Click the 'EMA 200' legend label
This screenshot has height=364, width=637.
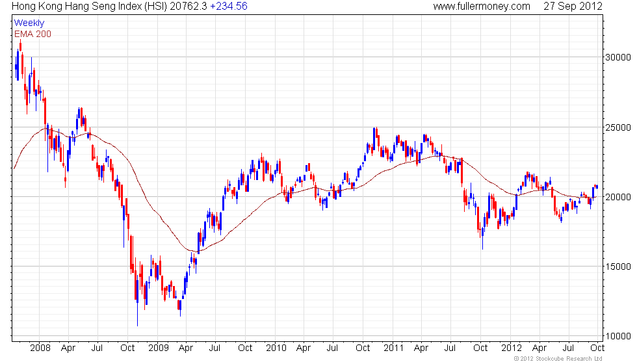click(32, 34)
